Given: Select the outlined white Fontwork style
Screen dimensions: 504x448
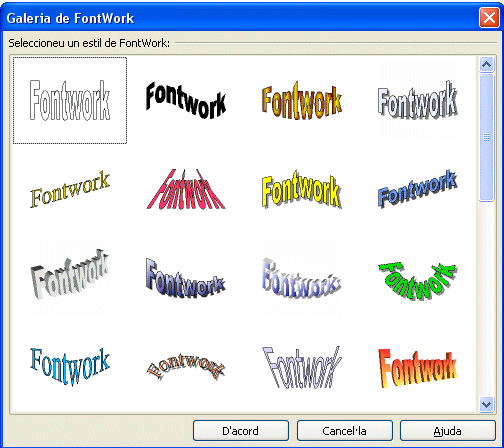Looking at the screenshot, I should click(70, 100).
